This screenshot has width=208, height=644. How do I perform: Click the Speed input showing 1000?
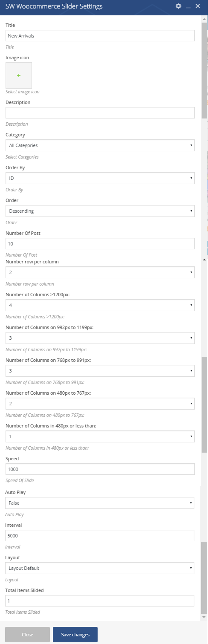click(x=100, y=469)
